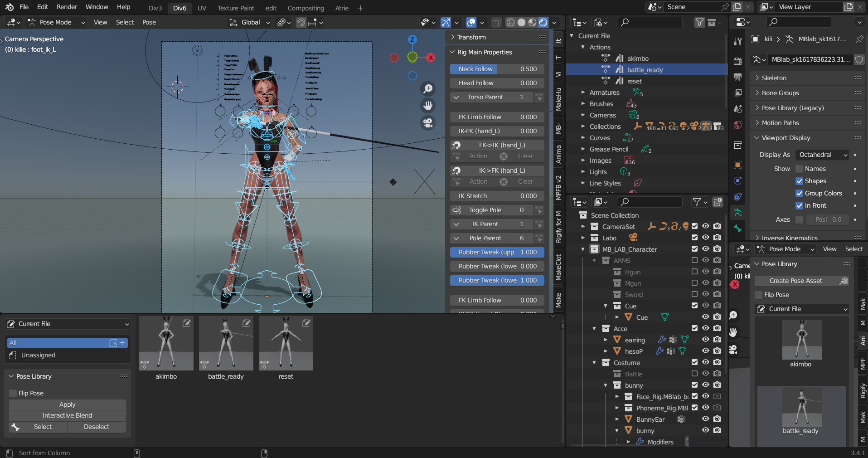Screen dimensions: 868x458
Task: Open the Display As dropdown showing Octahedral
Action: click(x=821, y=155)
